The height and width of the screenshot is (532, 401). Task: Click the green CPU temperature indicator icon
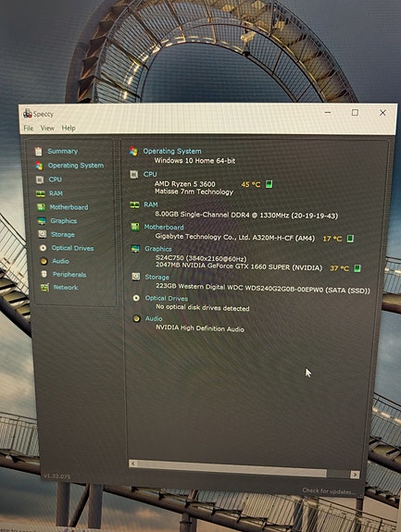coord(269,184)
